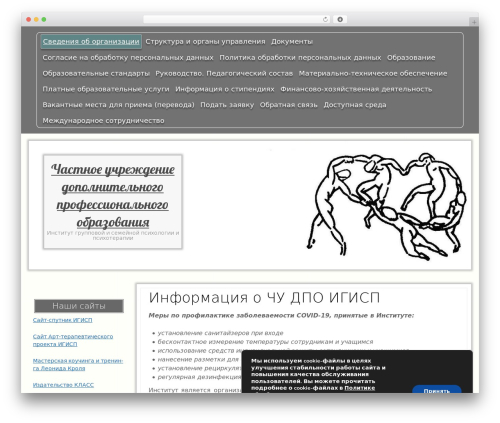Image resolution: width=500 pixels, height=423 pixels.
Task: Open Согласие на обработку персональных данных
Action: point(128,58)
